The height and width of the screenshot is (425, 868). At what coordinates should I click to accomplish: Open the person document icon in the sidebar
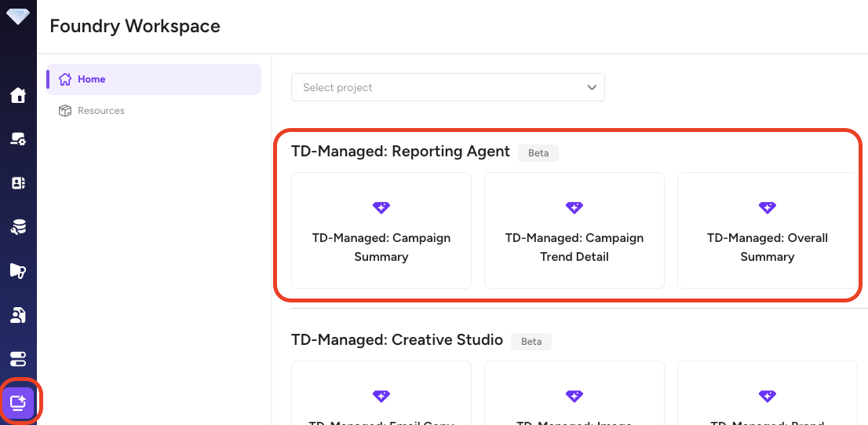(x=18, y=315)
